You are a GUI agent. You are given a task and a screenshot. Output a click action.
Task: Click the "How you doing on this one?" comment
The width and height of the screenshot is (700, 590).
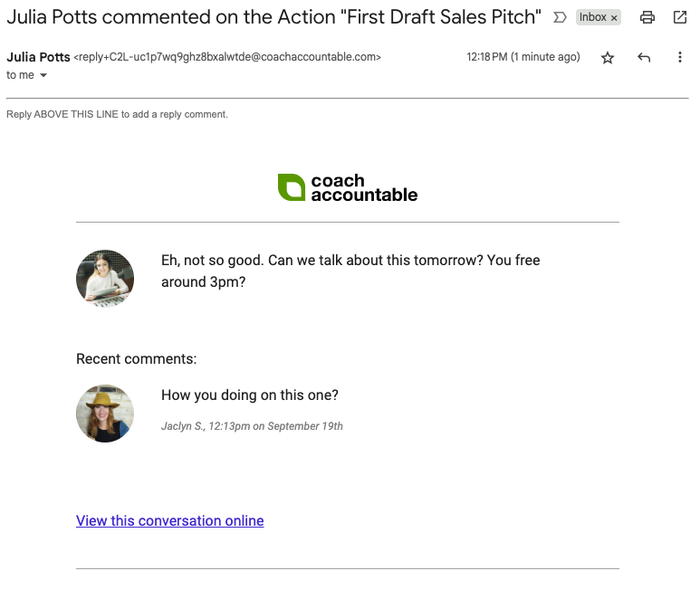[x=250, y=395]
